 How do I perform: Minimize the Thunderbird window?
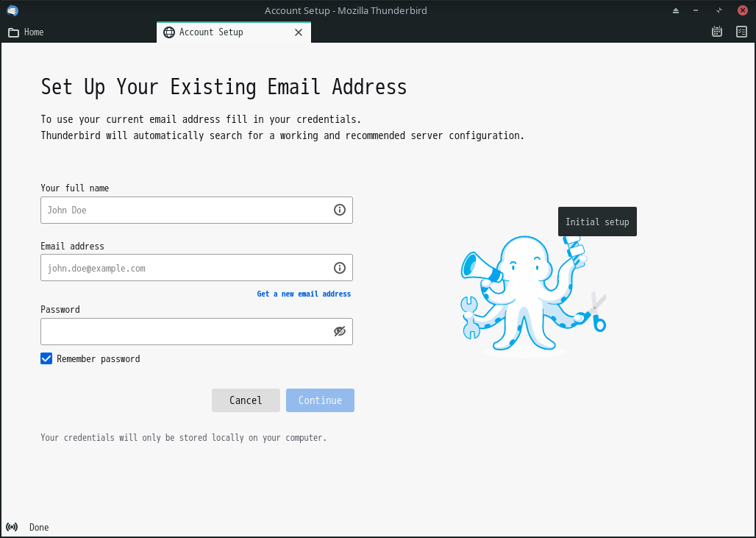point(696,10)
